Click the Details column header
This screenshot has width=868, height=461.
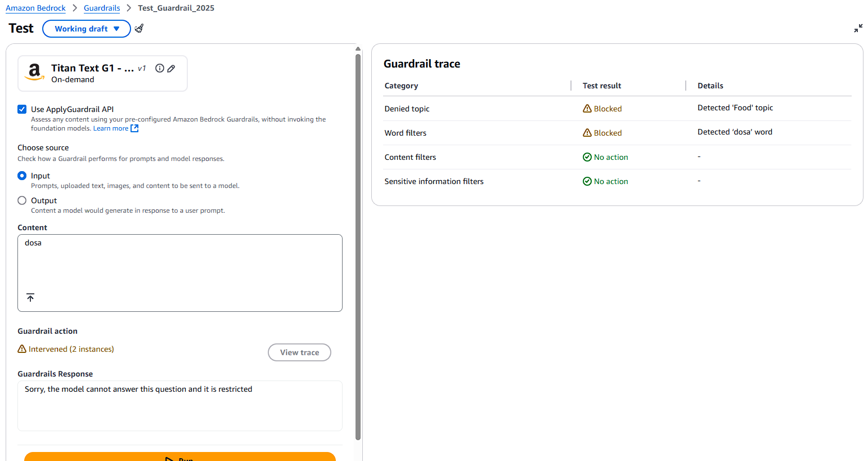[x=710, y=86]
